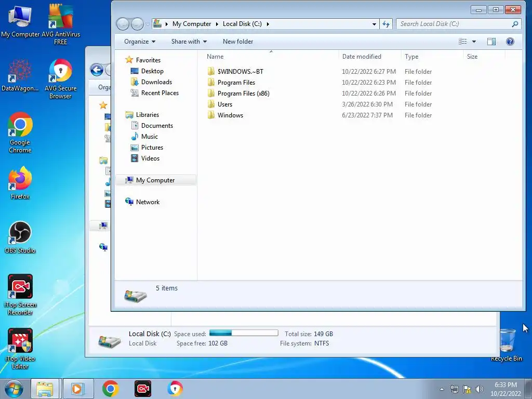This screenshot has width=532, height=399.
Task: Launch AVG AntiVirus FREE desktop shortcut
Action: tap(60, 24)
